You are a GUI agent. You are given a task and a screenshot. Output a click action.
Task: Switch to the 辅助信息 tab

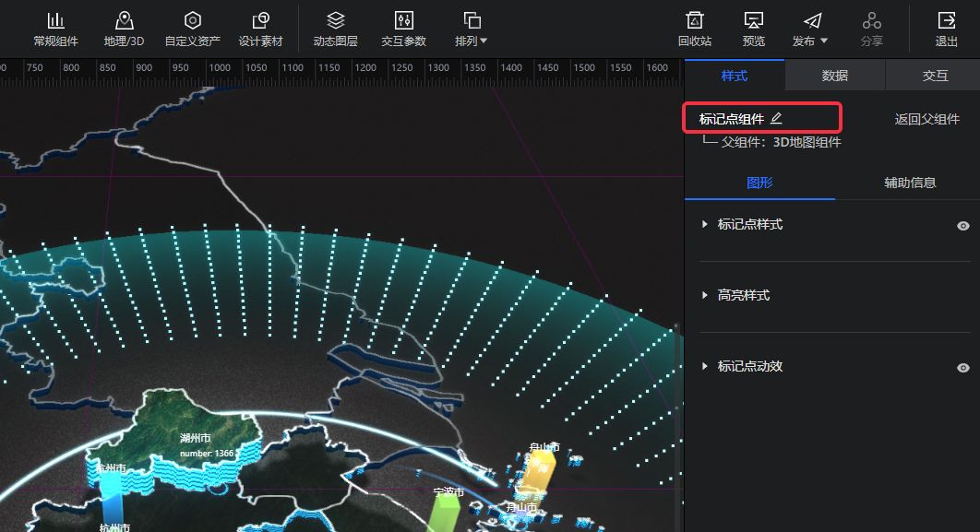[x=910, y=183]
